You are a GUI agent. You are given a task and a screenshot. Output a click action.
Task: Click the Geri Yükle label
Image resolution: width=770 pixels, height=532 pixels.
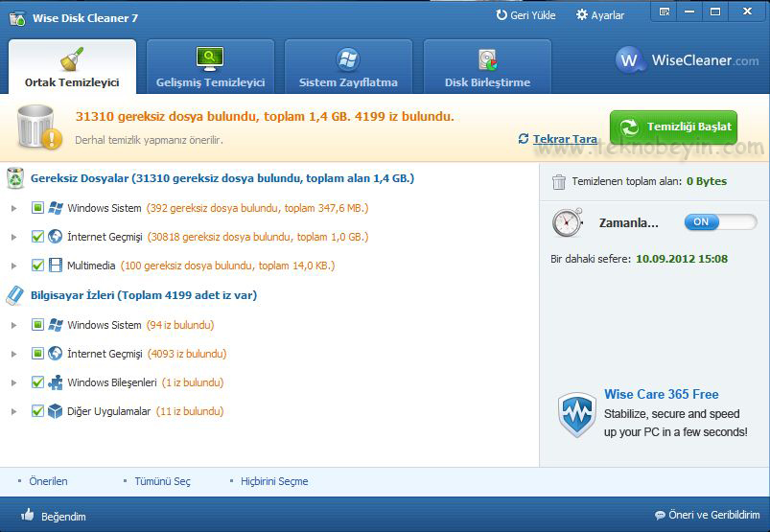pos(533,15)
